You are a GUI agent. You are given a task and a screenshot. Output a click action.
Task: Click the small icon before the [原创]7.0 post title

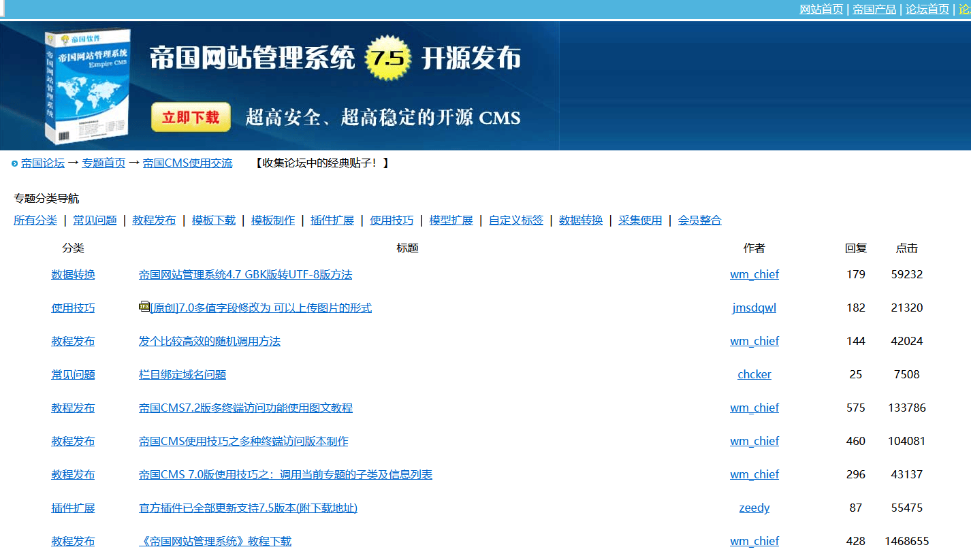click(144, 307)
